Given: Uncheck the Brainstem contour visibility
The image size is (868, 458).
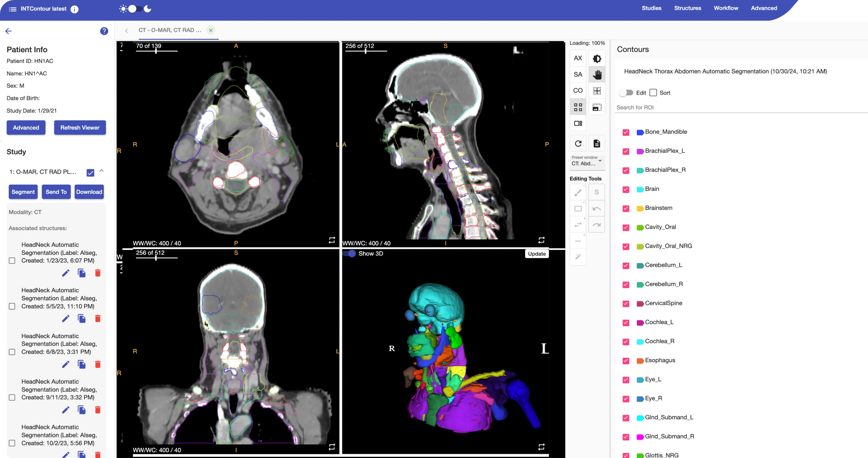Looking at the screenshot, I should coord(626,209).
